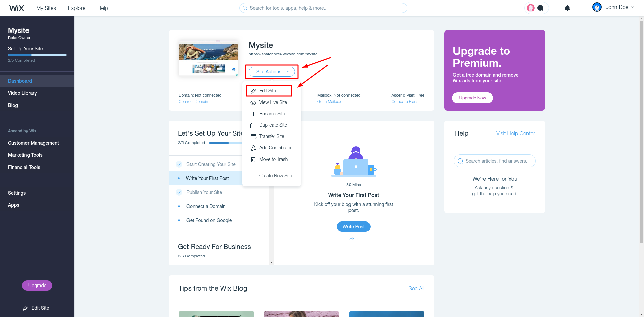Expand the Site Actions dropdown
Viewport: 644px width, 317px height.
coord(272,72)
